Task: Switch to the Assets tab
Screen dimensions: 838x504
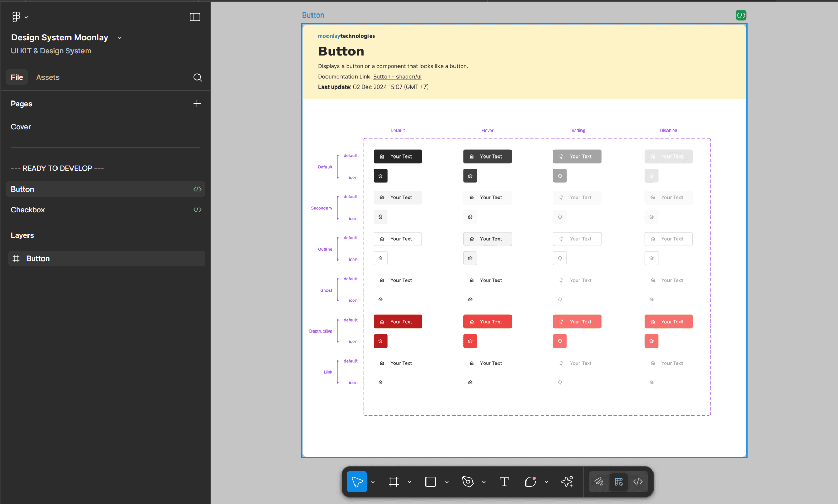Action: pyautogui.click(x=48, y=77)
